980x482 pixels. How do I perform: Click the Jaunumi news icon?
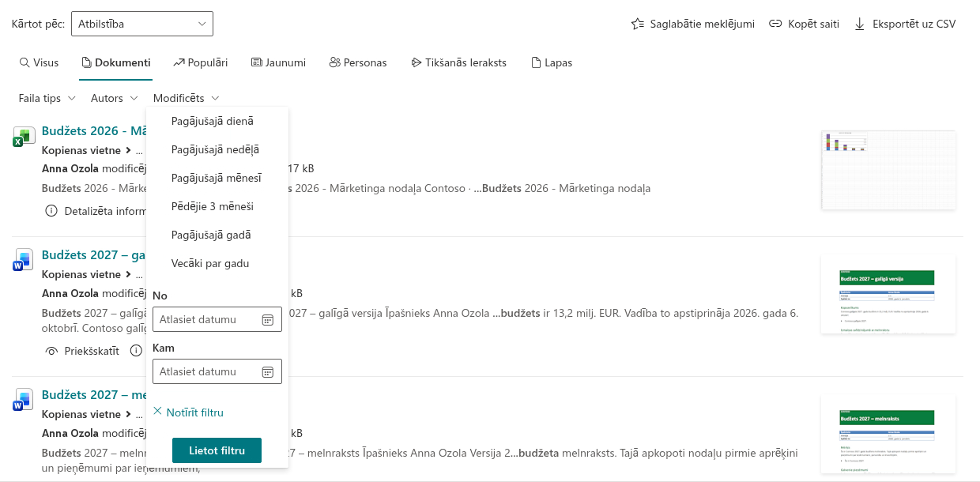[256, 62]
